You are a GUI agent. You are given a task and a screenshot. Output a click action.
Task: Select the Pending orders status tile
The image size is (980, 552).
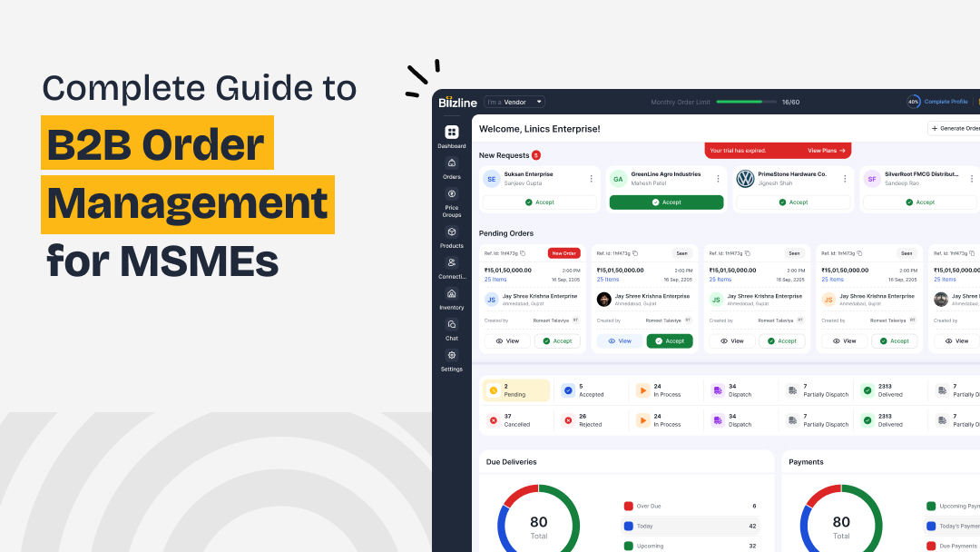pyautogui.click(x=515, y=389)
